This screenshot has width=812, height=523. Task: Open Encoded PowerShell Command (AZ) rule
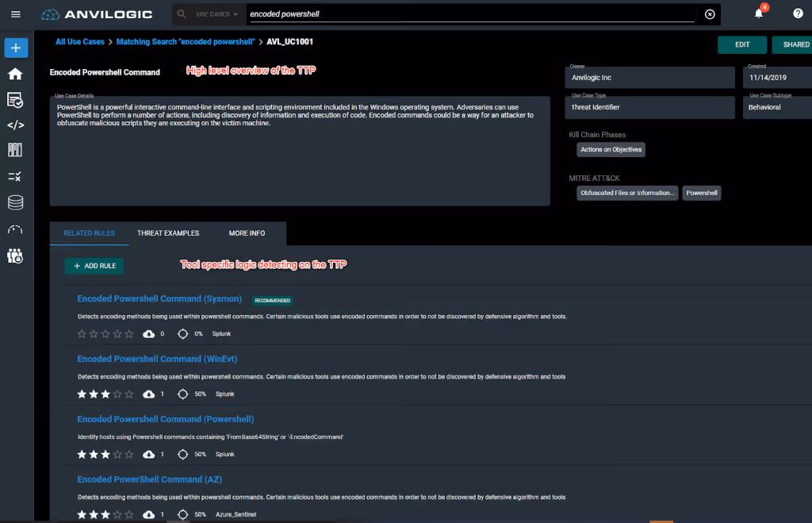coord(150,479)
